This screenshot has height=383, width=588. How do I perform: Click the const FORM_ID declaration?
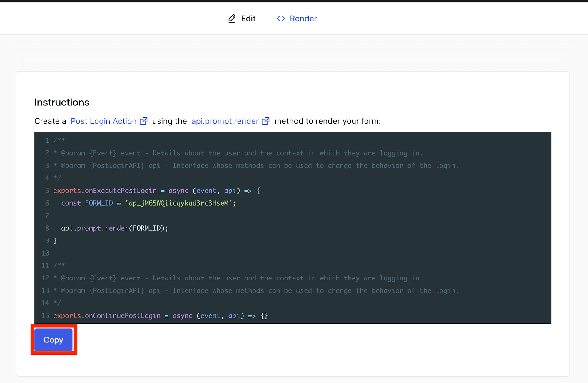coord(148,203)
